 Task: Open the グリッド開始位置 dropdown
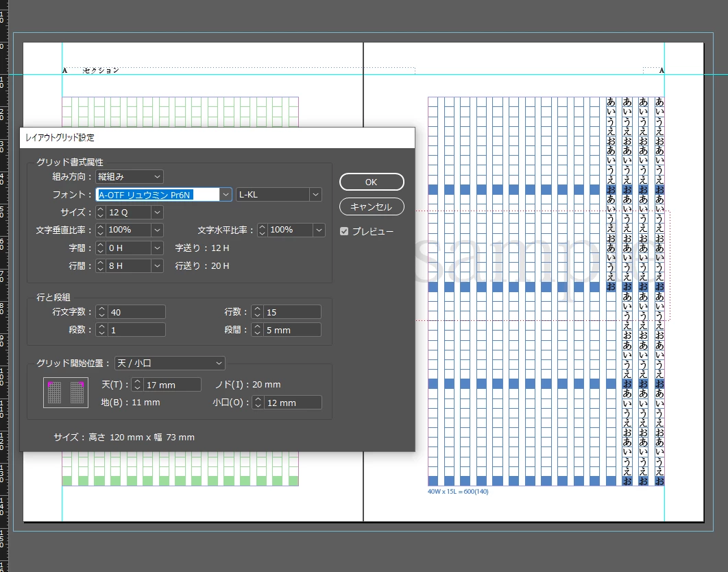pos(170,363)
